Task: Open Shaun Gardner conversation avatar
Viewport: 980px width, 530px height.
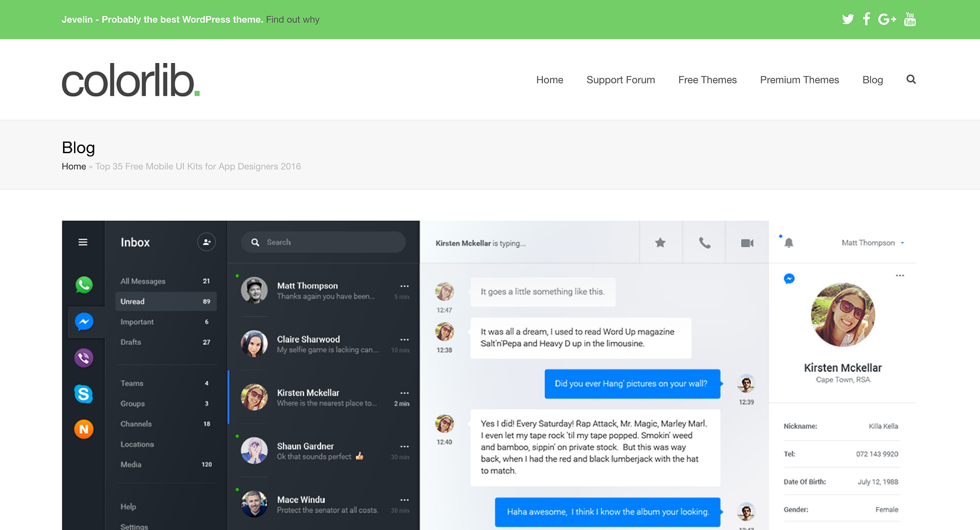Action: click(254, 450)
